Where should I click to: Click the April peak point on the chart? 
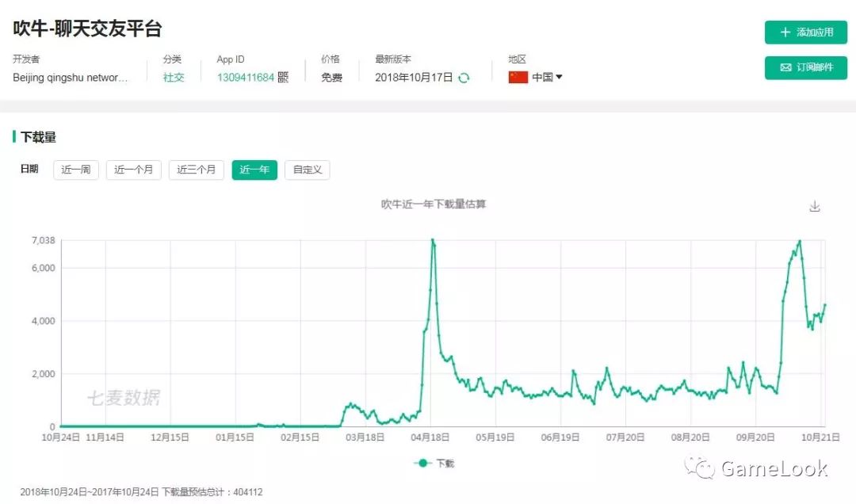coord(433,239)
